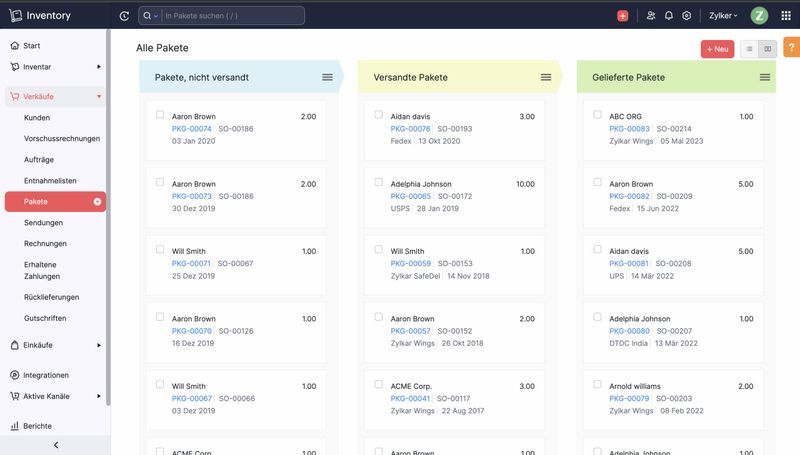800x455 pixels.
Task: Open Sendungen in the sidebar
Action: click(x=43, y=222)
